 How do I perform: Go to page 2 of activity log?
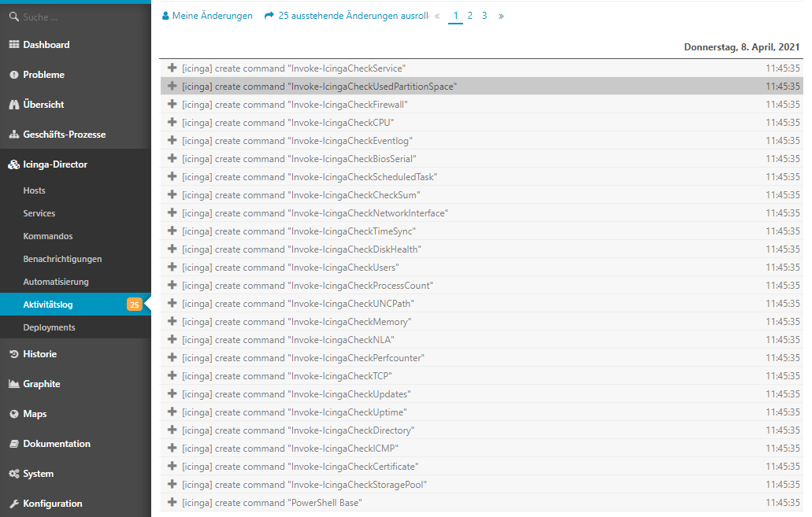click(x=470, y=16)
